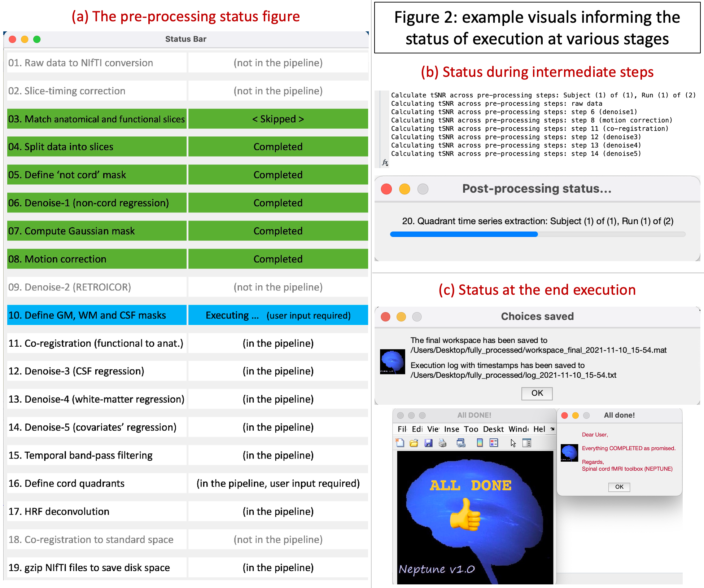Click the fx command prompt symbol
The height and width of the screenshot is (588, 704).
385,162
